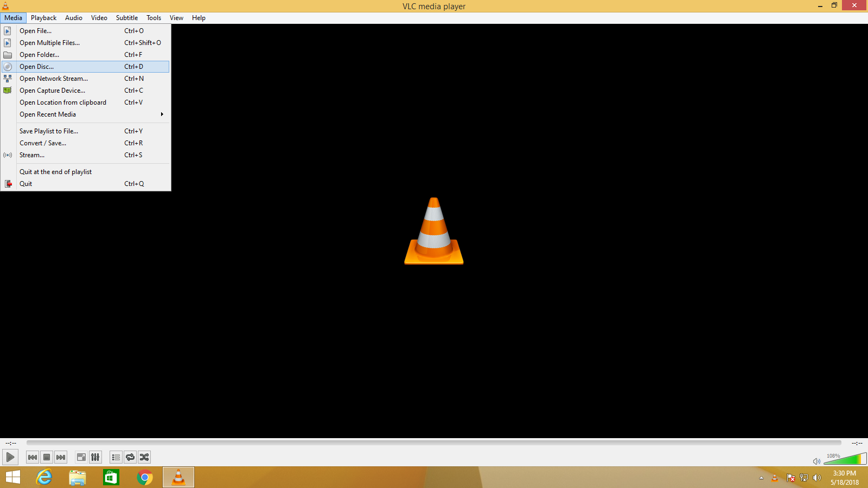Click the VLC cone title bar icon
The height and width of the screenshot is (488, 868).
5,6
